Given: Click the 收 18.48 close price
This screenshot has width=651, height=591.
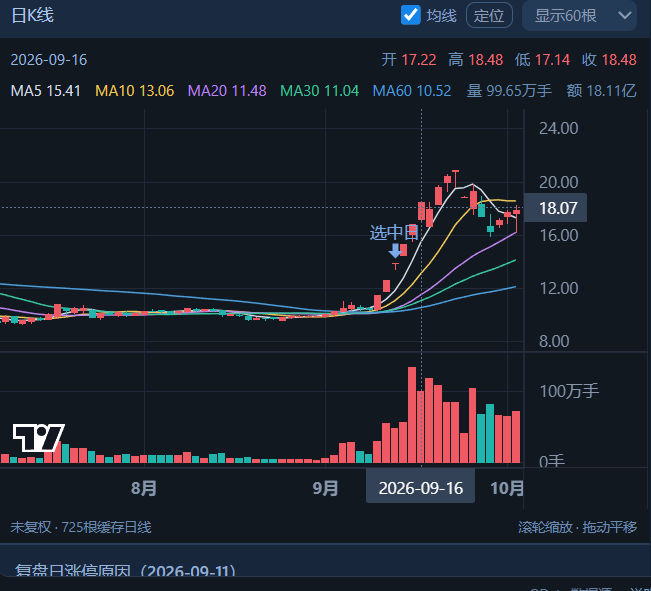Looking at the screenshot, I should 609,60.
